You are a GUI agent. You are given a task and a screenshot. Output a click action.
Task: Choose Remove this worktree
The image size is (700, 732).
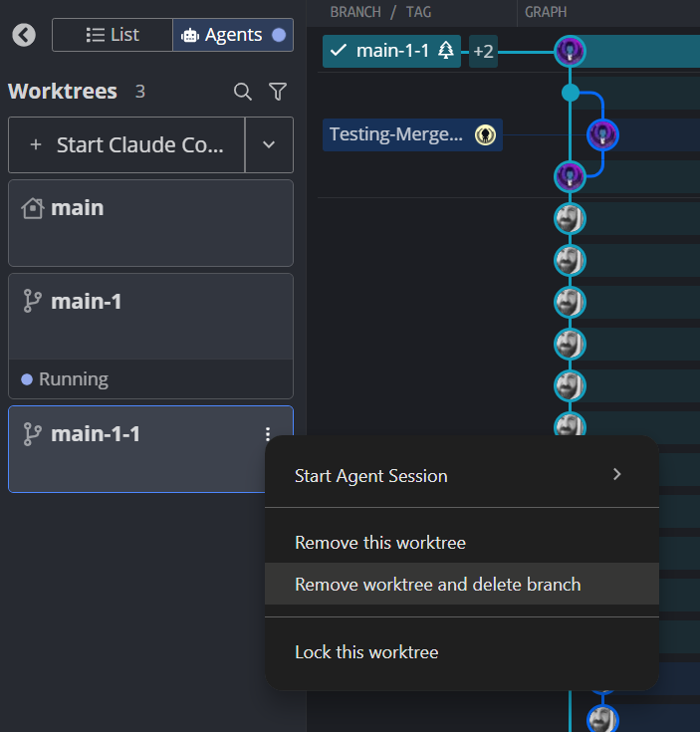(462, 543)
